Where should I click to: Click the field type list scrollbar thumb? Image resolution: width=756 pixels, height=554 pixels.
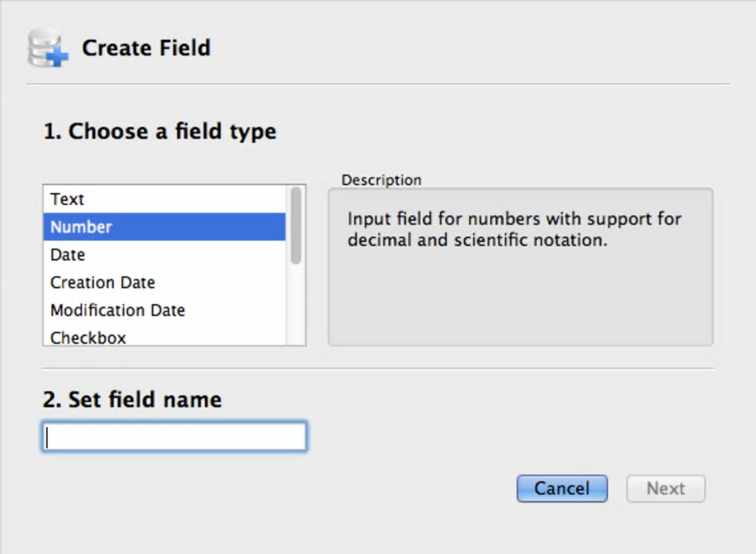(x=296, y=225)
